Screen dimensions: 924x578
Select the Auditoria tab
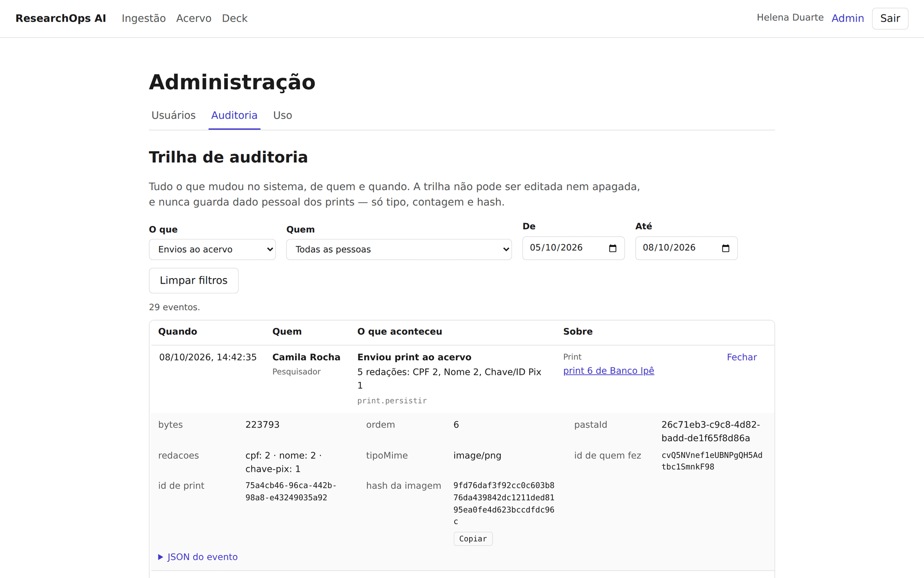[234, 116]
